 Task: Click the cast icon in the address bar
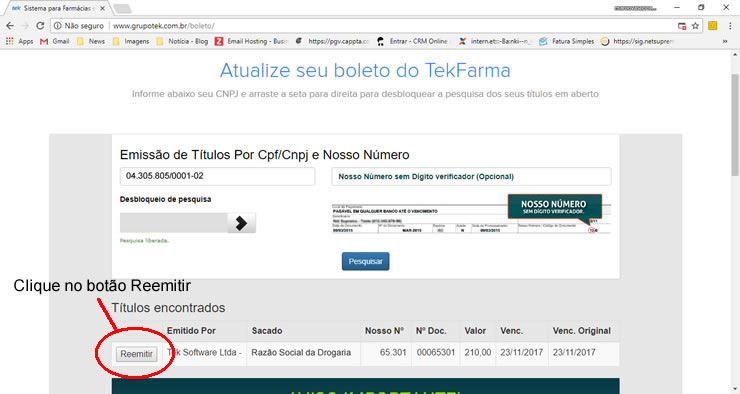pos(682,26)
